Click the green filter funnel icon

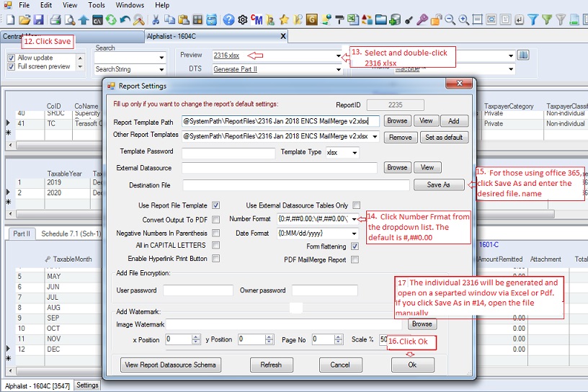(547, 19)
